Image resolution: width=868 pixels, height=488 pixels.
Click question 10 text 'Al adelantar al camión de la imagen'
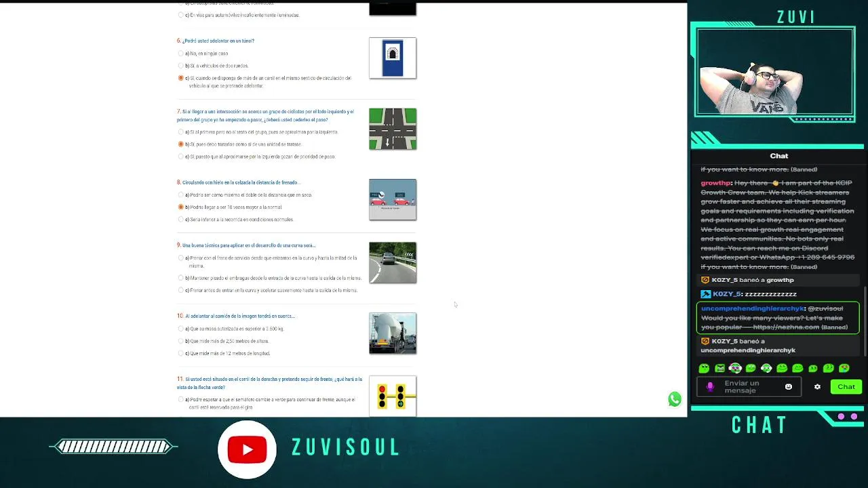point(239,316)
